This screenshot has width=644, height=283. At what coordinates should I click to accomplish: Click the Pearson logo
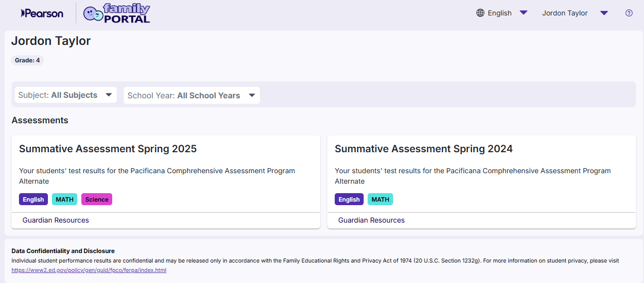[x=42, y=13]
